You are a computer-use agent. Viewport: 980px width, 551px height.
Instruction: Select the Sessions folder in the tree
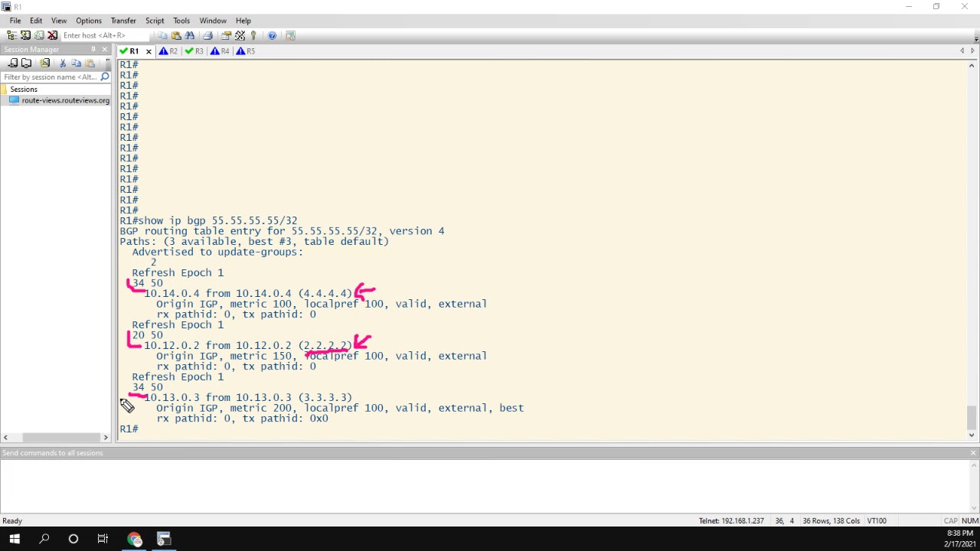click(24, 90)
